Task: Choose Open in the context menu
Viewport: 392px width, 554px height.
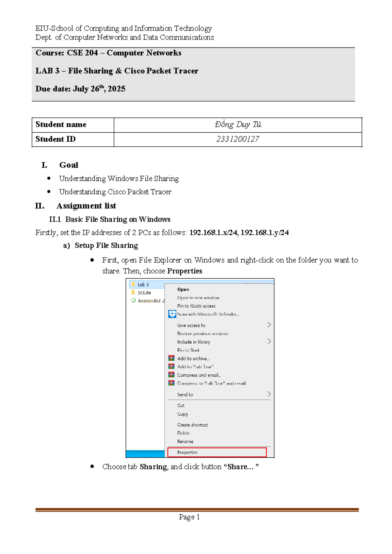Action: pos(183,289)
